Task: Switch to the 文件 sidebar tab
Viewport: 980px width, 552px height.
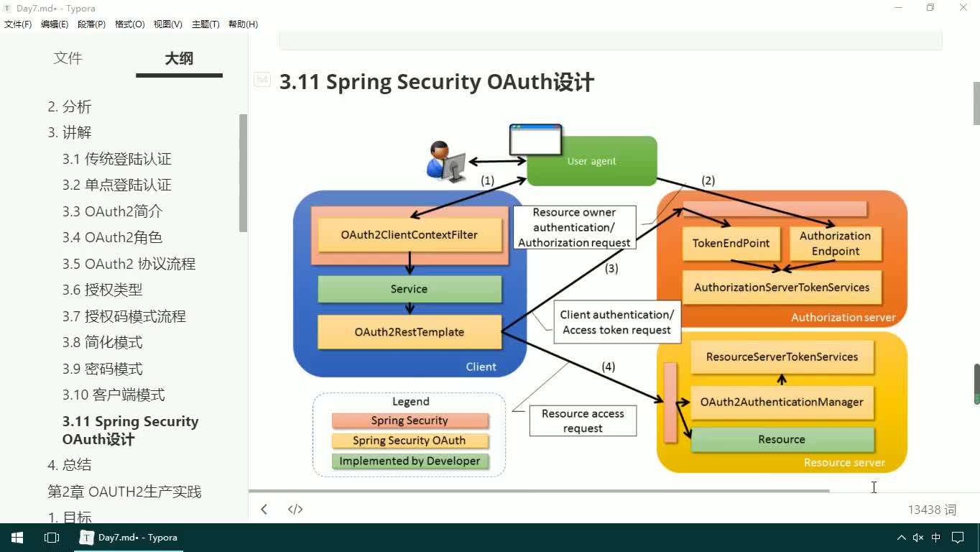Action: coord(68,58)
